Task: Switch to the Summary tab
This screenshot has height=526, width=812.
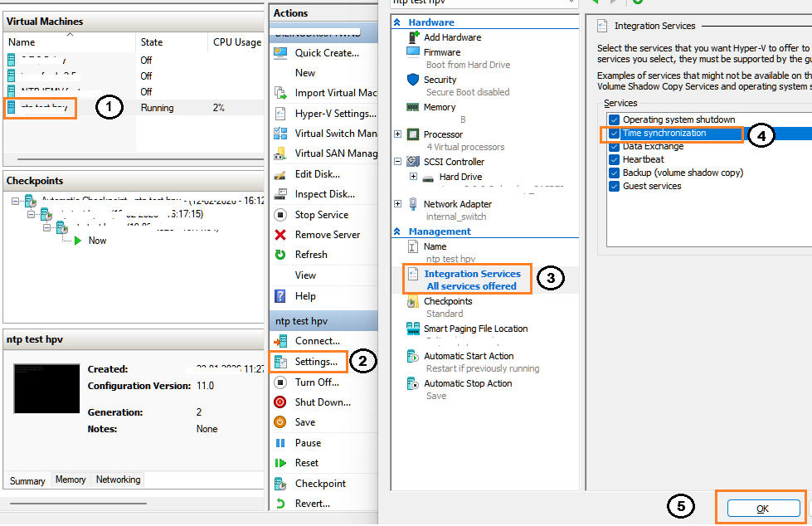Action: 27,481
